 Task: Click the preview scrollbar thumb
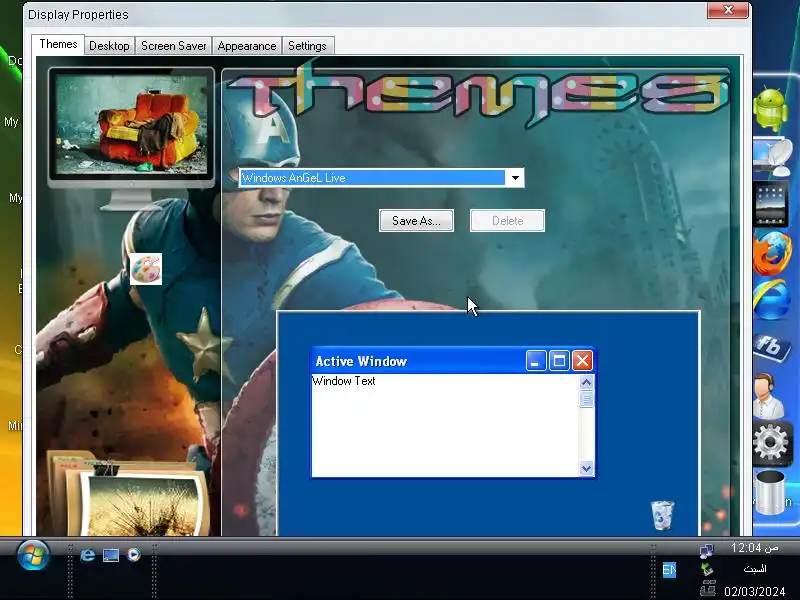(586, 398)
